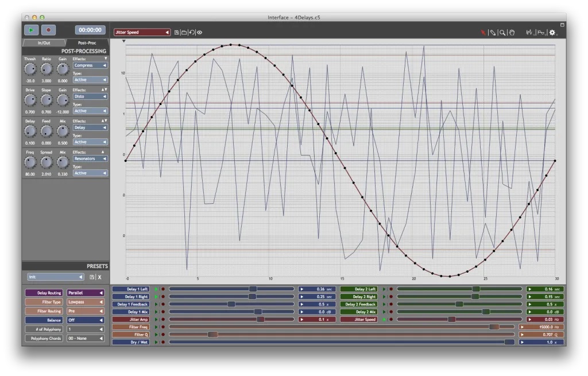Click the save automation icon beside Jitter Speed
The width and height of the screenshot is (588, 376).
pyautogui.click(x=176, y=33)
